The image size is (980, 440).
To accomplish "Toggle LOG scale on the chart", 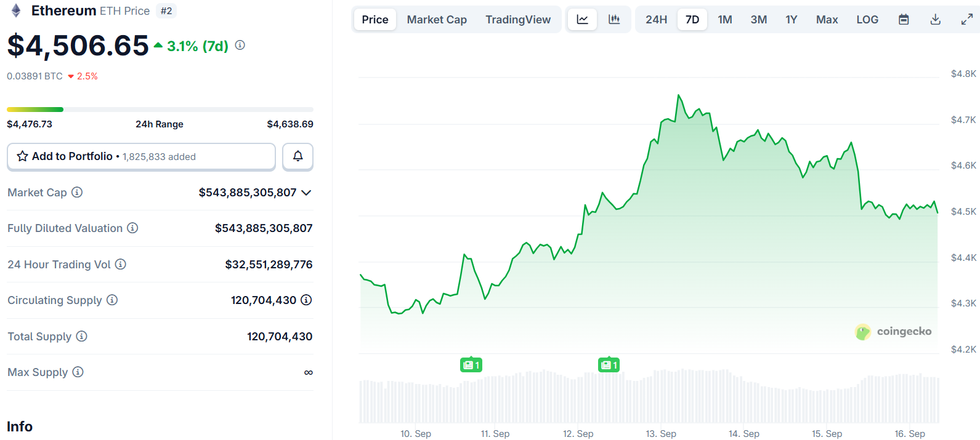I will coord(867,20).
